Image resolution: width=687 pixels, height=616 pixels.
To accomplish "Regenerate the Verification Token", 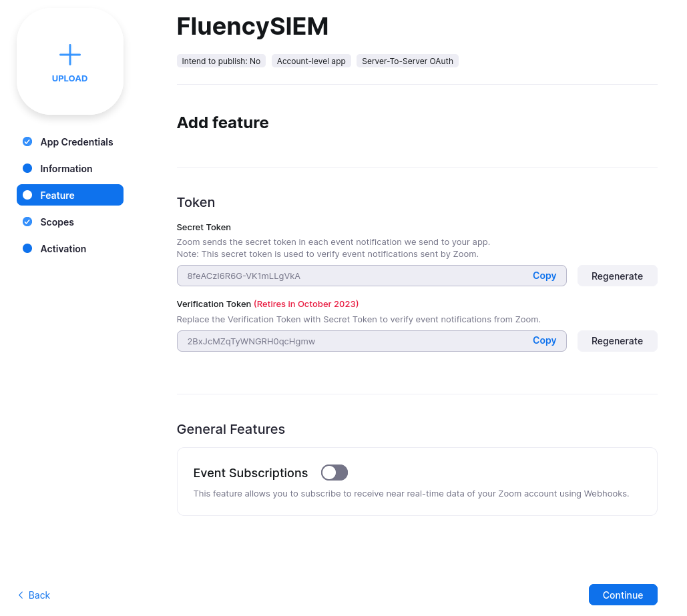I will [617, 341].
